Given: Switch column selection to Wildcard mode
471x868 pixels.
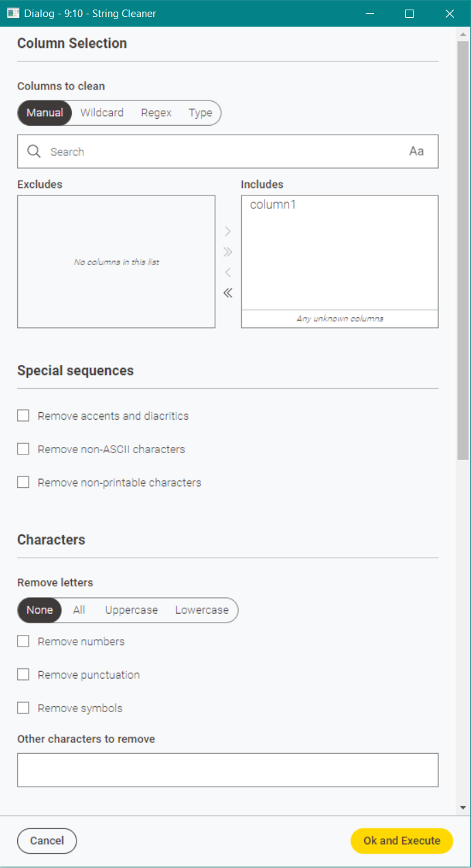Looking at the screenshot, I should (x=102, y=113).
